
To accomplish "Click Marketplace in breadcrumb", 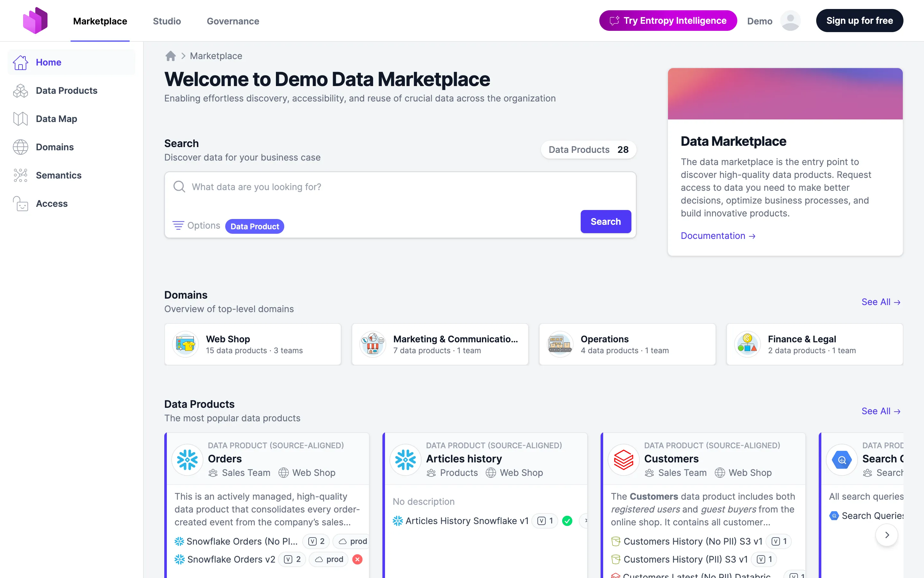I will coord(216,56).
